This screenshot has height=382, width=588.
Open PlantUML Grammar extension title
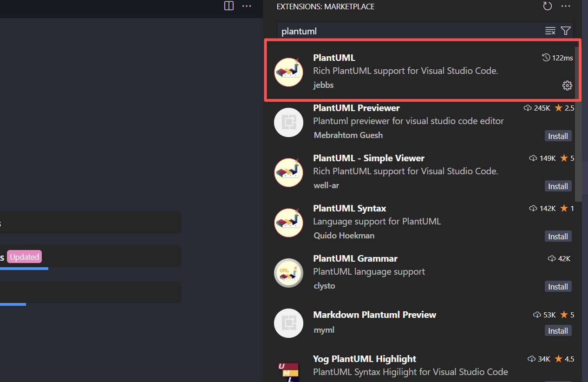point(355,258)
